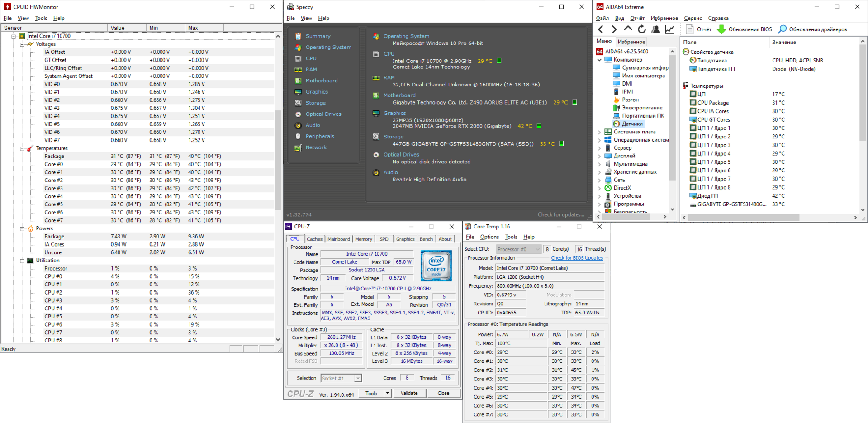This screenshot has width=868, height=423.
Task: Click Значение column header in AIDA64
Action: click(784, 42)
